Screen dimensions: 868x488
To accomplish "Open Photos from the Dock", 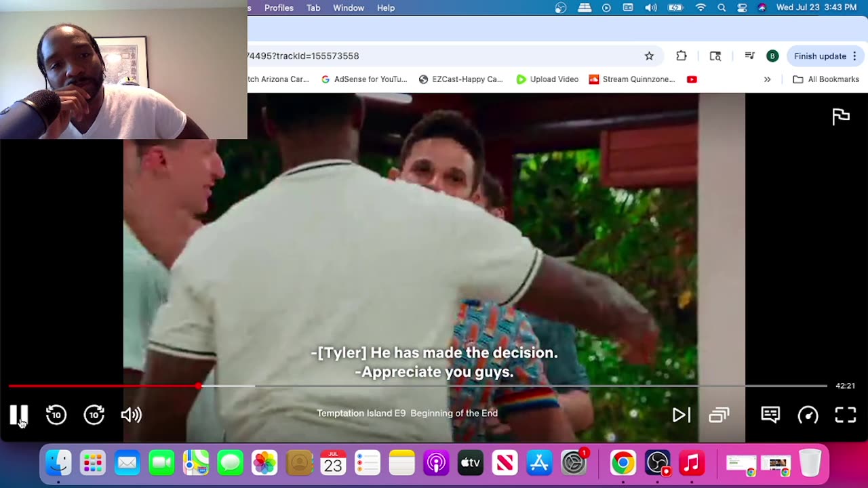I will (264, 464).
